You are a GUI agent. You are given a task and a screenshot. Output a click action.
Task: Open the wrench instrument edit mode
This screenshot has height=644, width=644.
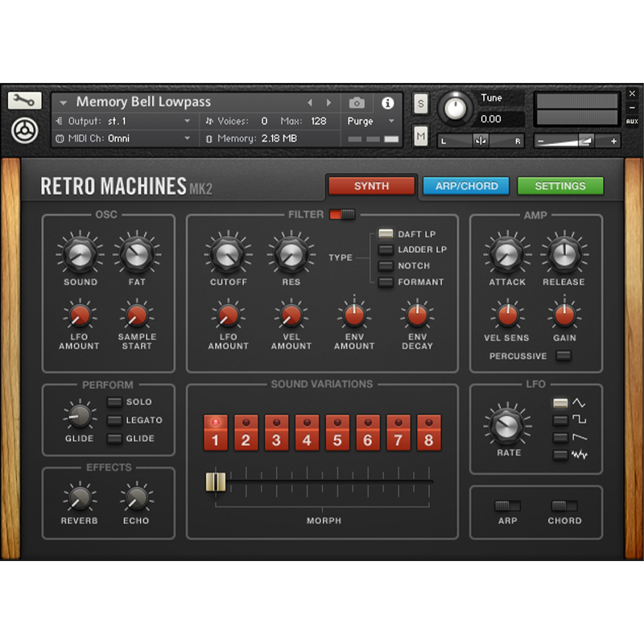[x=24, y=101]
